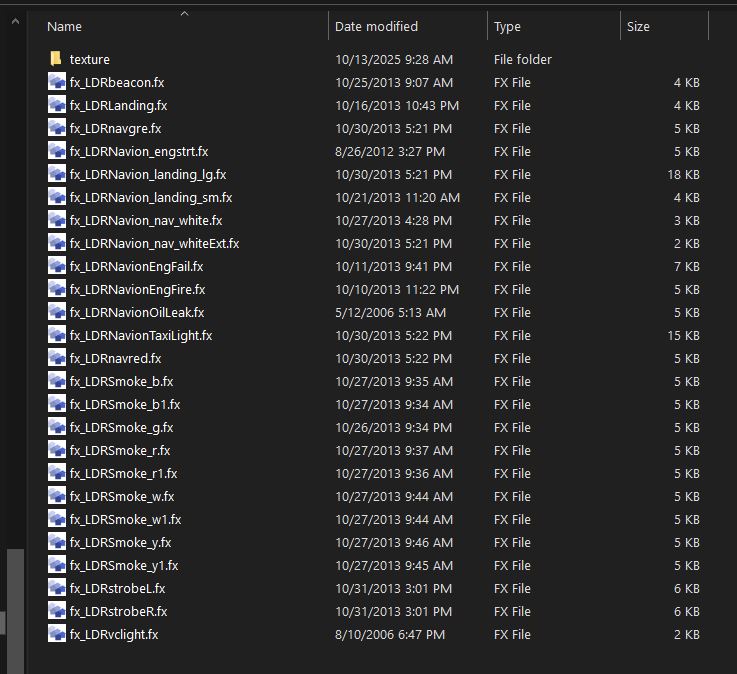Select the fx_LDRbeacon.fx file icon

click(57, 82)
